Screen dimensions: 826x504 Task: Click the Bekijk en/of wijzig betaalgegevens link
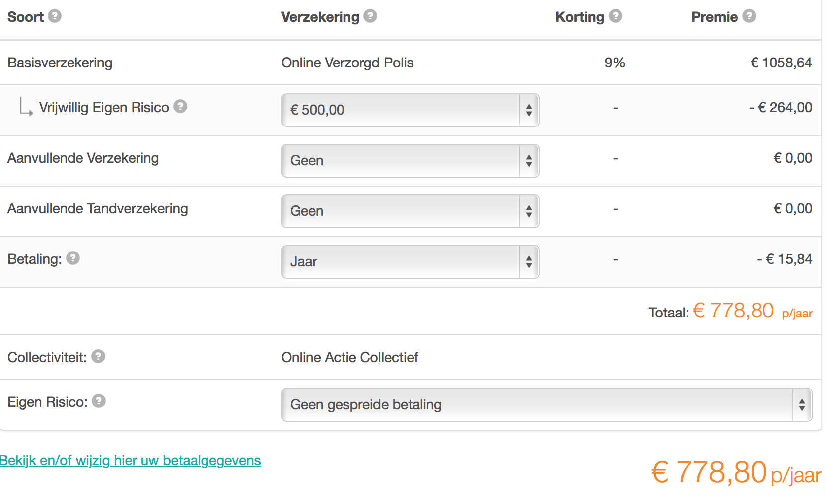click(131, 461)
